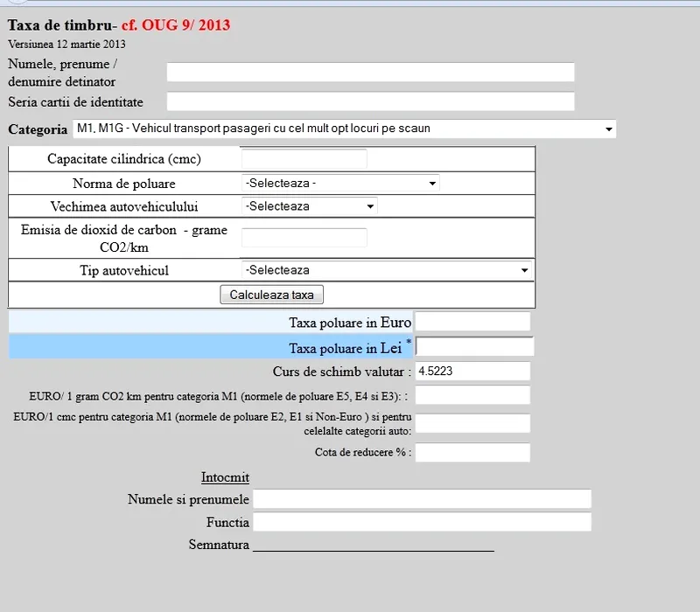Expand the Norma de poluare dropdown
The image size is (700, 612).
(340, 184)
